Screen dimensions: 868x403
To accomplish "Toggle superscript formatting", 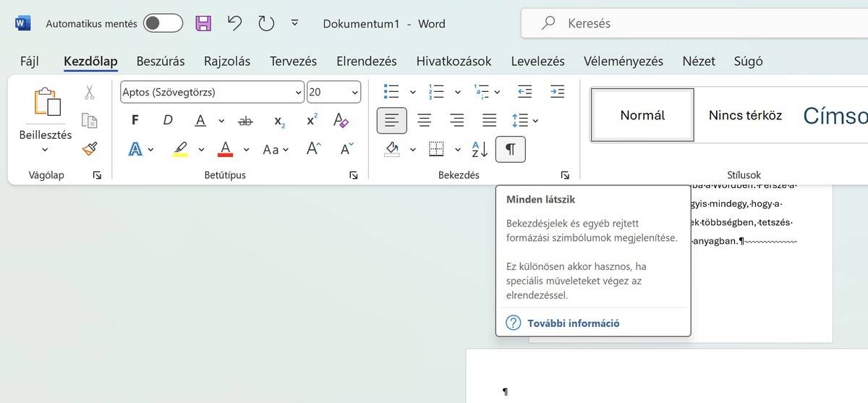I will click(x=312, y=121).
